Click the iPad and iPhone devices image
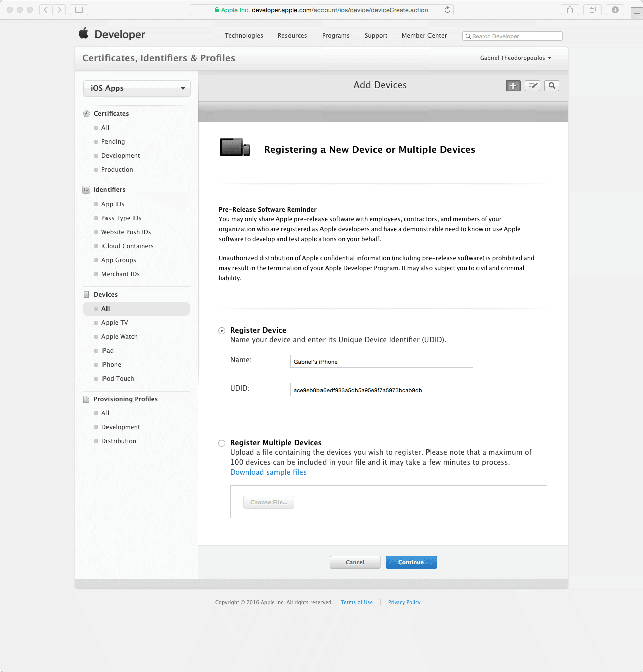 235,147
